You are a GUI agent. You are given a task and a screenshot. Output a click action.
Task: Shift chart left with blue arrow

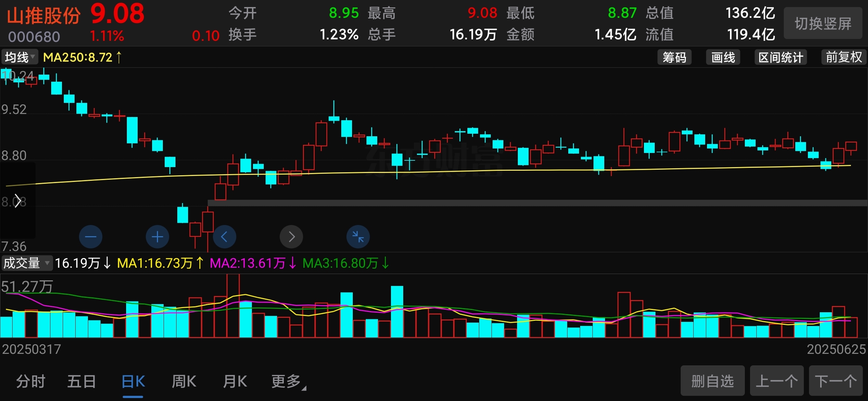pyautogui.click(x=224, y=237)
